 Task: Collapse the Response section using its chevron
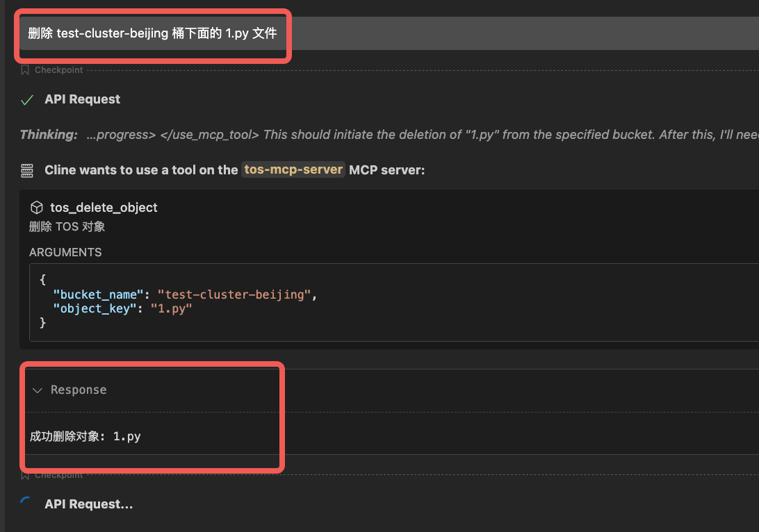[x=37, y=390]
